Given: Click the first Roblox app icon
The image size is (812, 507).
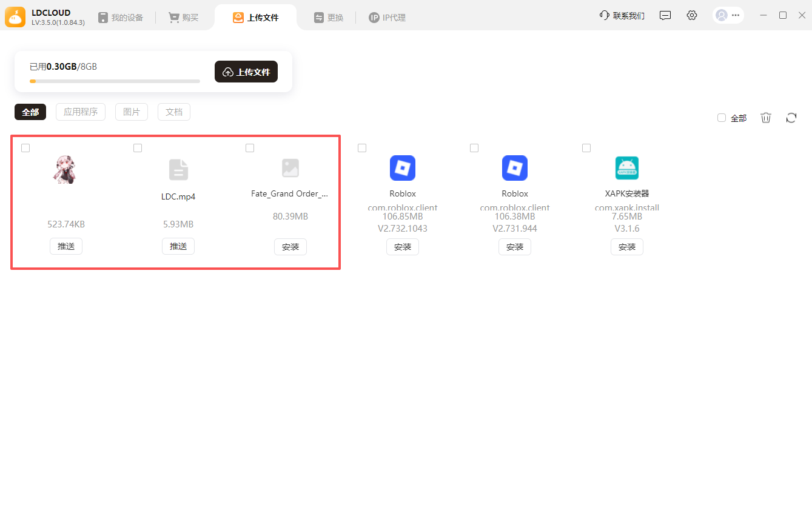Looking at the screenshot, I should tap(403, 168).
